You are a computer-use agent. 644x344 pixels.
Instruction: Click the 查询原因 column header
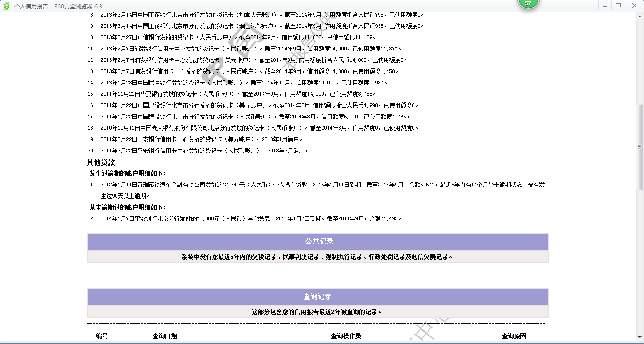pos(514,336)
